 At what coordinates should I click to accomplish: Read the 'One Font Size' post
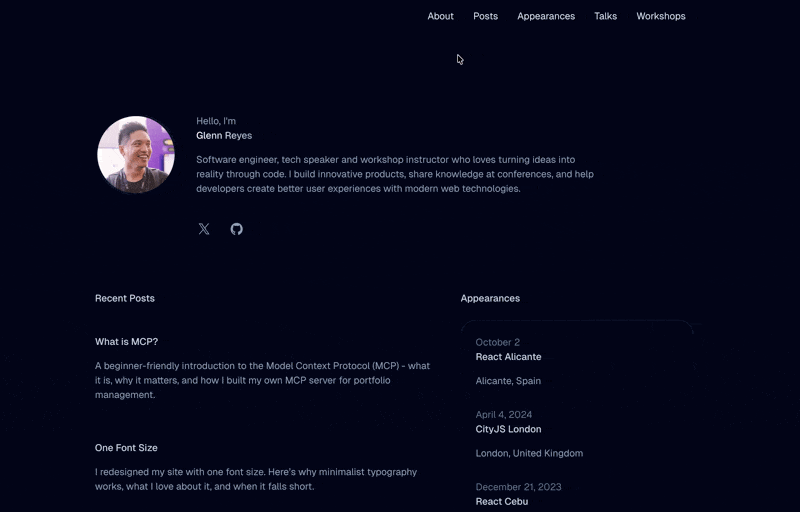click(126, 448)
